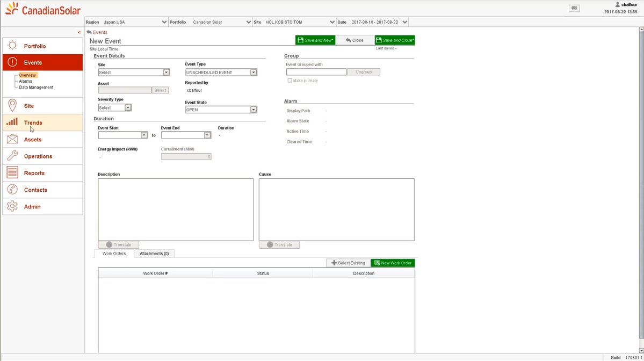Click the user profile icon beside cbalfour
The width and height of the screenshot is (644, 361).
(x=617, y=4)
